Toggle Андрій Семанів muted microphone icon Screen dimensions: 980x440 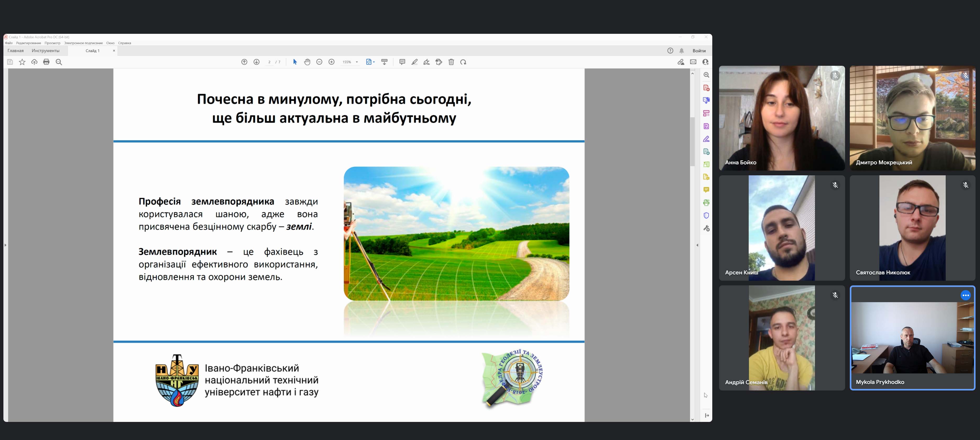coord(835,295)
